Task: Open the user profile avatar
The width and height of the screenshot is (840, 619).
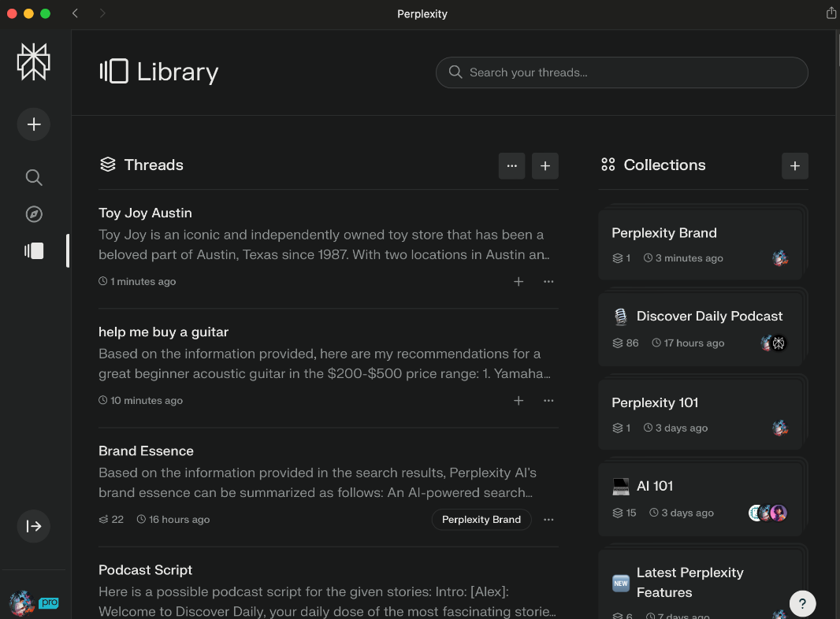Action: [21, 603]
